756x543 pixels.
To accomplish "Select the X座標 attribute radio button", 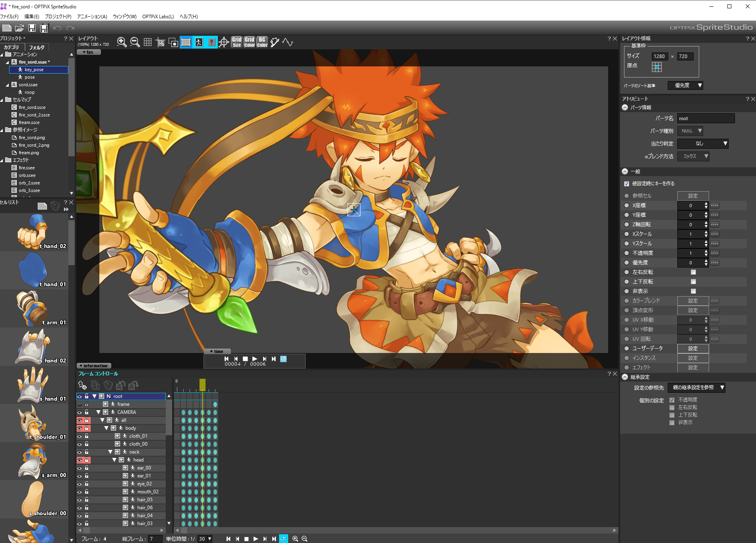I will tap(627, 206).
